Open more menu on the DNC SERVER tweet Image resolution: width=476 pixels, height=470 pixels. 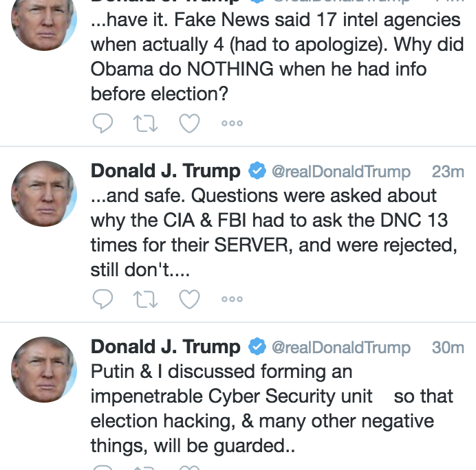point(232,300)
